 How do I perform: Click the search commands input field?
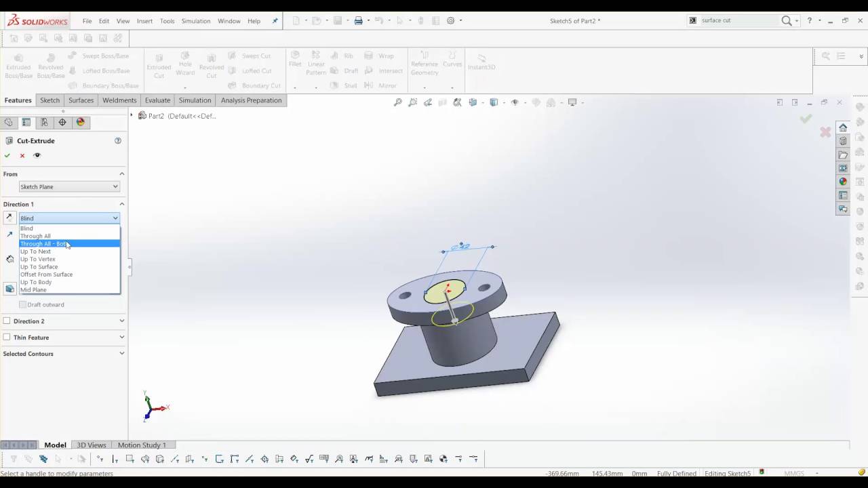(x=739, y=20)
